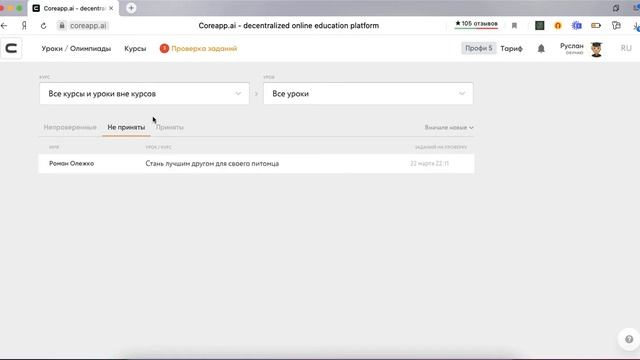Click the coreapp.ai address field
Screen dimensions: 640x360
coord(88,26)
